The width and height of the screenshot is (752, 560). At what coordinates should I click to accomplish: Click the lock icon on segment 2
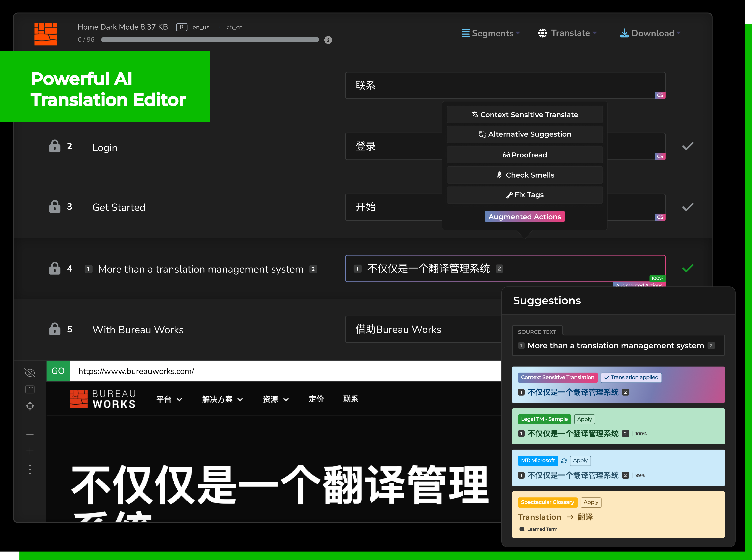pos(55,146)
